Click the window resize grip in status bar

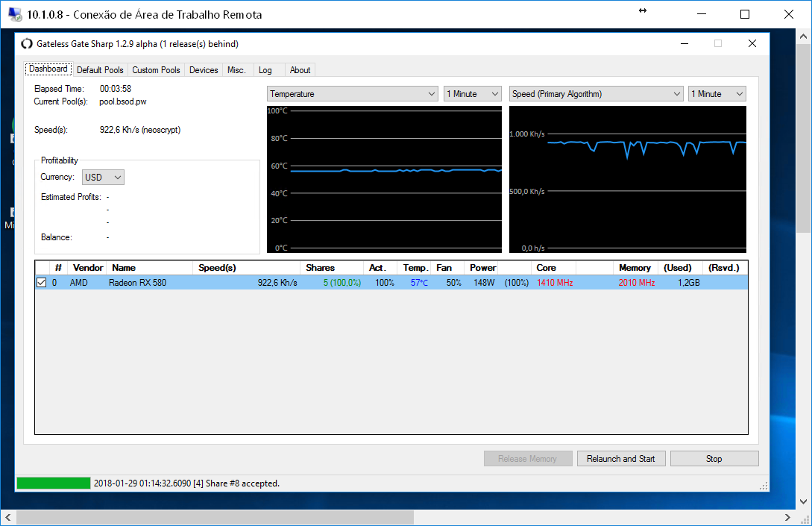(764, 486)
